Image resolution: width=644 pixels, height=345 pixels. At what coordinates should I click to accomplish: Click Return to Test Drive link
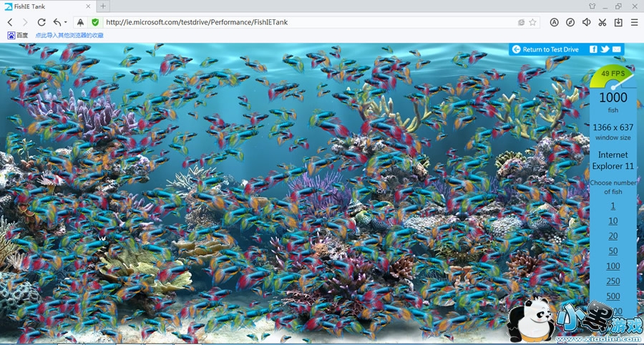[x=550, y=49]
